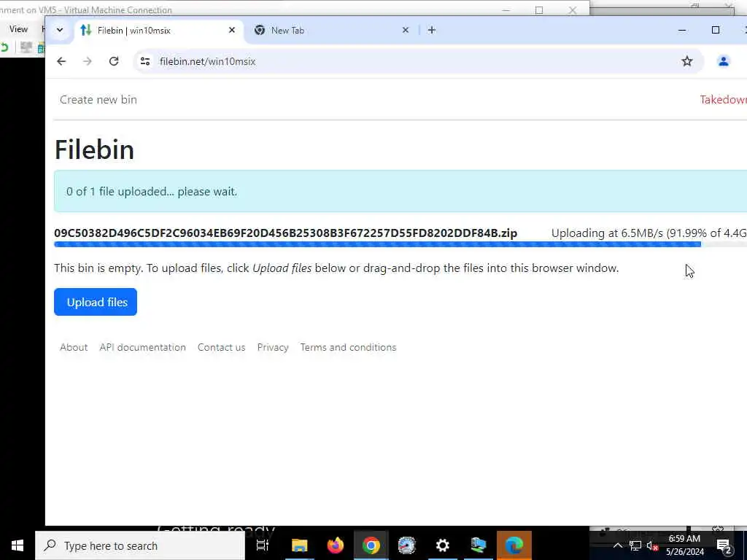Screen dimensions: 747x560
Task: Click the Filebin heading
Action: 94,149
